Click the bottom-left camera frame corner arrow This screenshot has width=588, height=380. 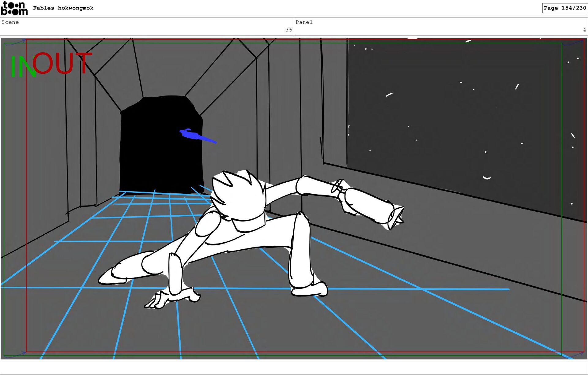pyautogui.click(x=15, y=355)
